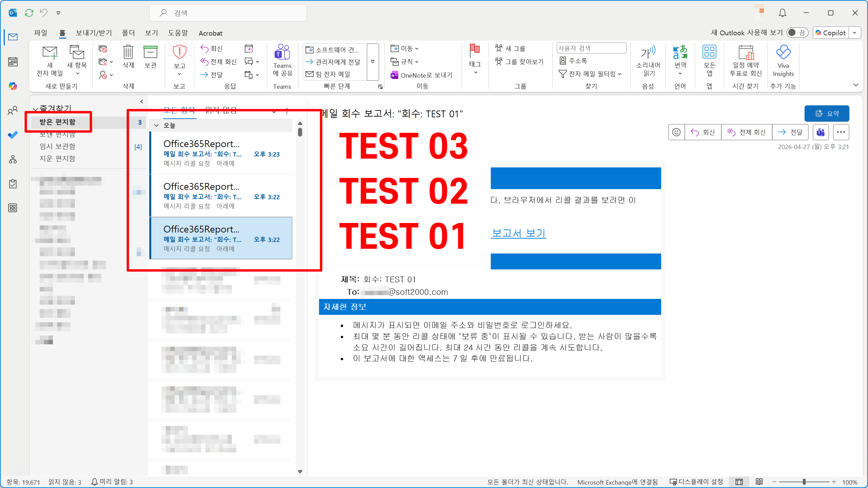This screenshot has width=868, height=488.
Task: Switch to reading view in status bar
Action: 759,482
